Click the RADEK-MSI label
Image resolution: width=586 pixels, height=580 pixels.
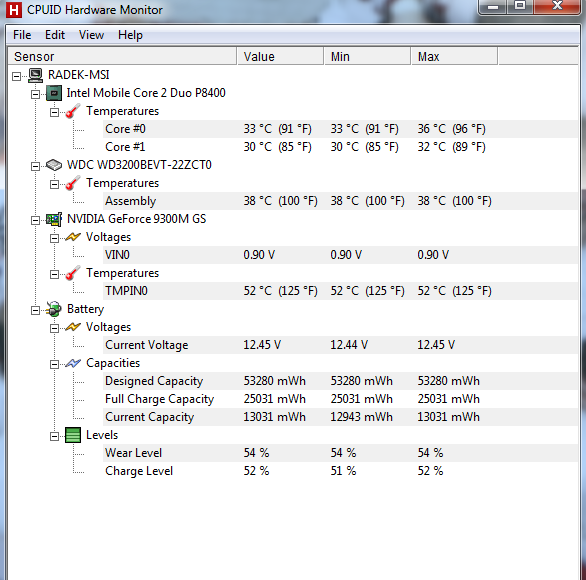point(78,75)
